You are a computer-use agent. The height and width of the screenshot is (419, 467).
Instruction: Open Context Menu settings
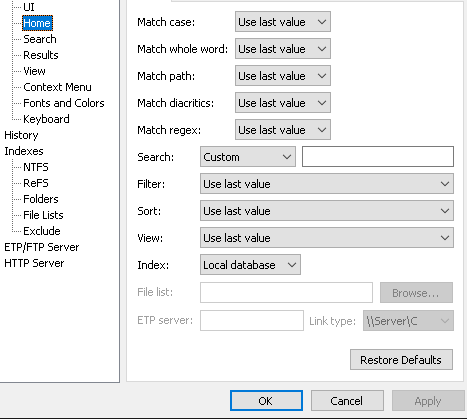[57, 87]
